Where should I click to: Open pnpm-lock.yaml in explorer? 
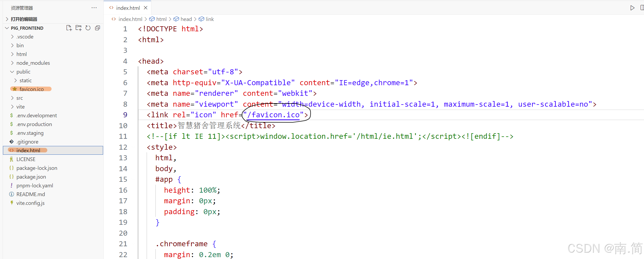pos(53,185)
